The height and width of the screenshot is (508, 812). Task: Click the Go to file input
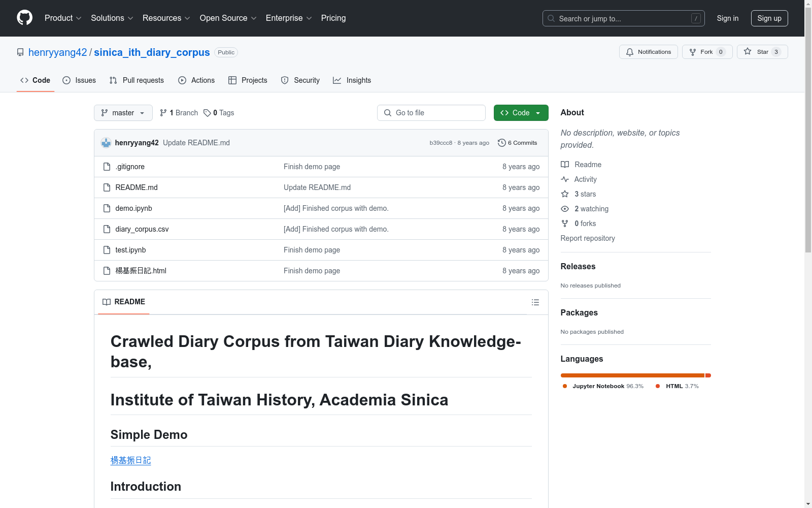(431, 113)
